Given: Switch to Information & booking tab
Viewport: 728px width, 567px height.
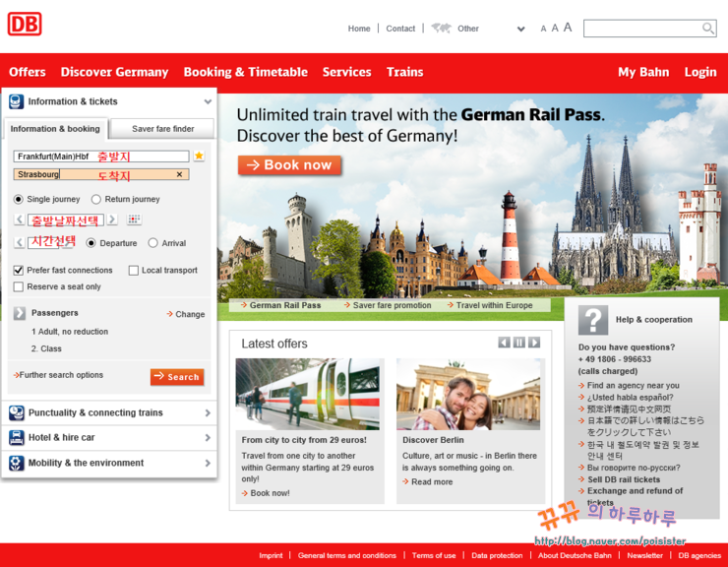Looking at the screenshot, I should [x=55, y=129].
